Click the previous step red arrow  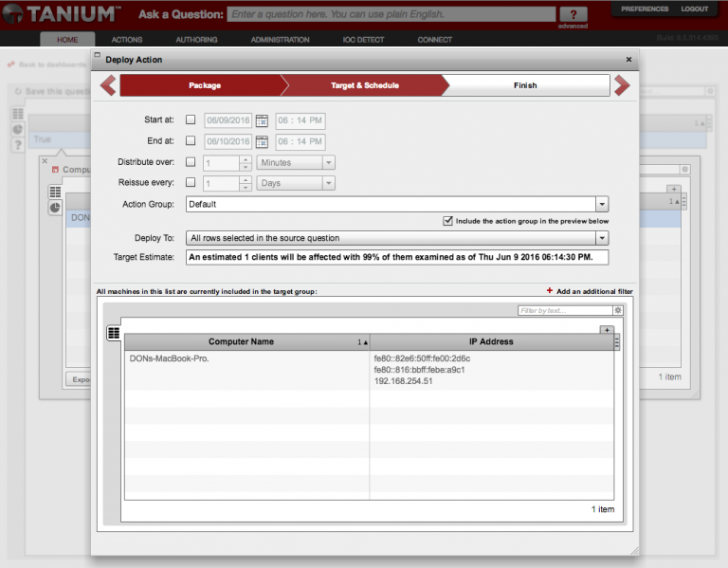coord(108,85)
